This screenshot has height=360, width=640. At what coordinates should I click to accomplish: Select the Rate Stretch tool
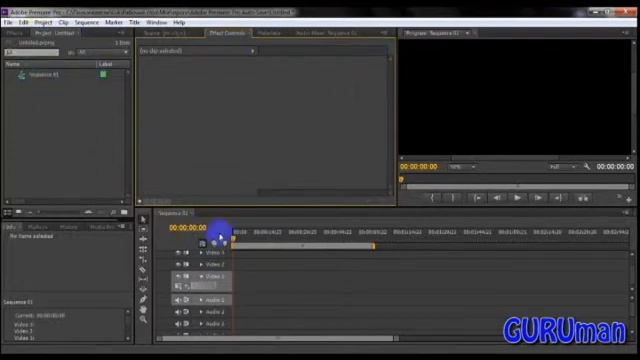coord(143,260)
